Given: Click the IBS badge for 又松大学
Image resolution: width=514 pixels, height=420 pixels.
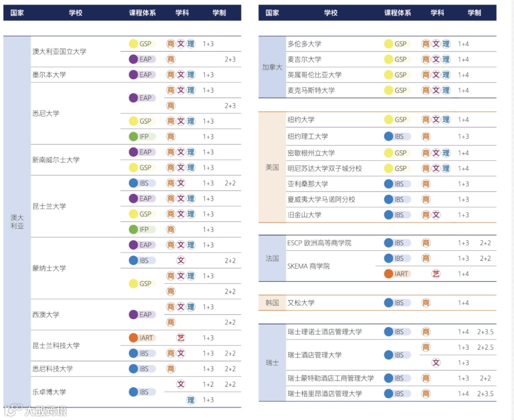Looking at the screenshot, I should pyautogui.click(x=397, y=303).
